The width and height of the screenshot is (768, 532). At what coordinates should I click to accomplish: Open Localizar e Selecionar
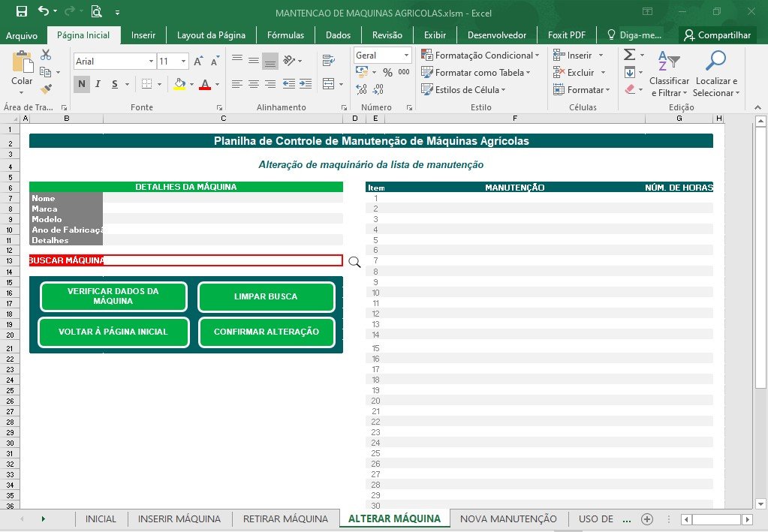tap(716, 74)
